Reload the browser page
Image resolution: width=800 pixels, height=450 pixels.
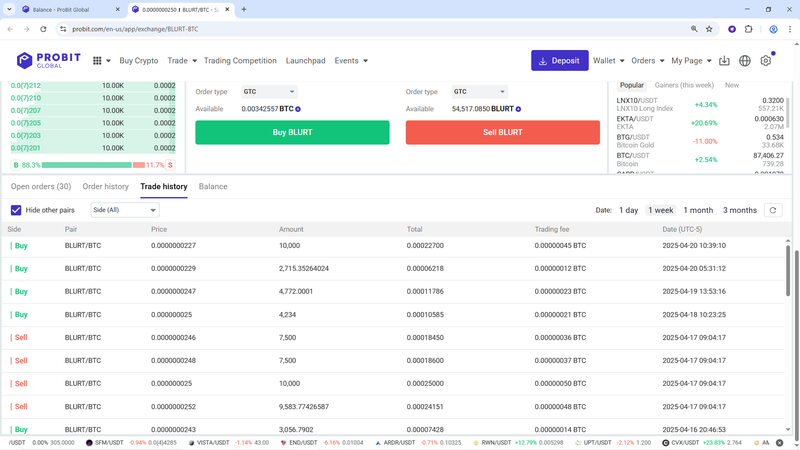[x=43, y=29]
